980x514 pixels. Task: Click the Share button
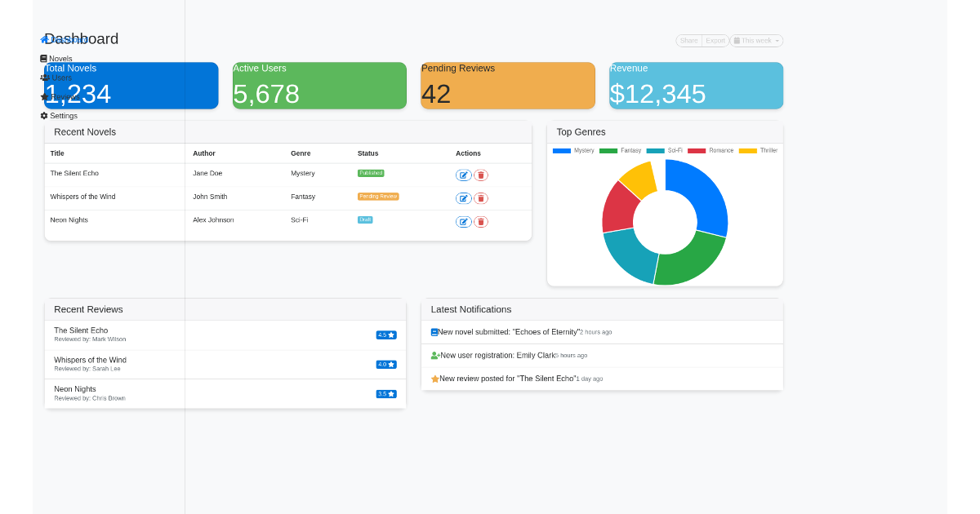tap(688, 40)
